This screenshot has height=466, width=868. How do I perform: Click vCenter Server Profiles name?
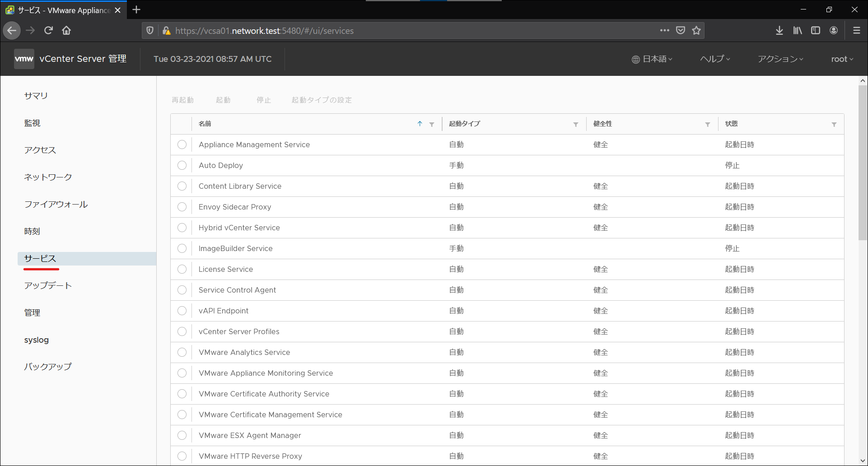tap(239, 331)
